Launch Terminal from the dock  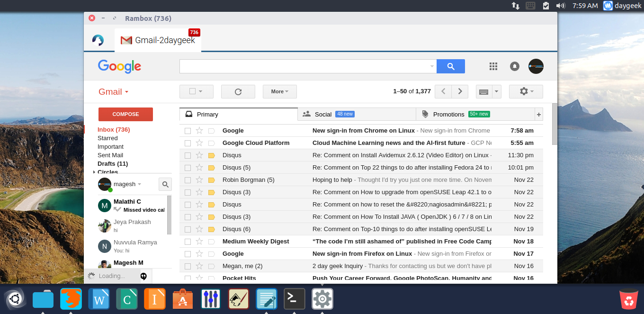point(294,299)
